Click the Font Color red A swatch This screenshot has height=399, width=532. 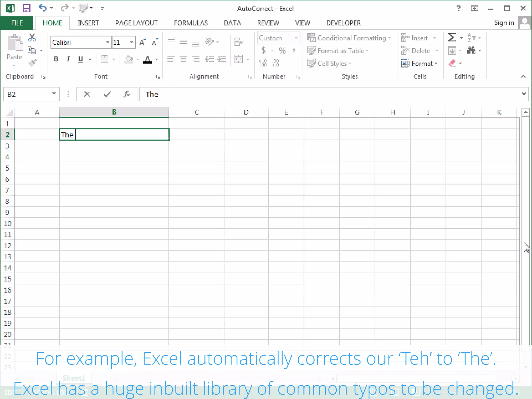(147, 59)
